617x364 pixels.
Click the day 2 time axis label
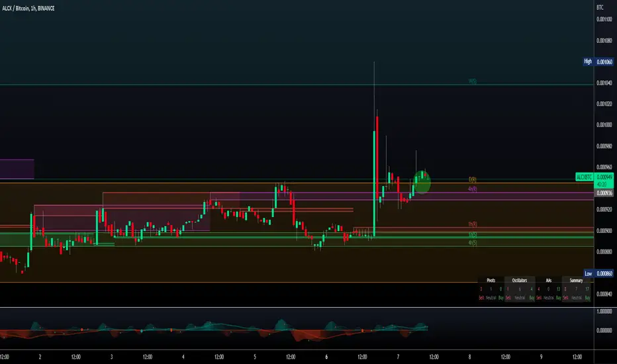pos(40,357)
